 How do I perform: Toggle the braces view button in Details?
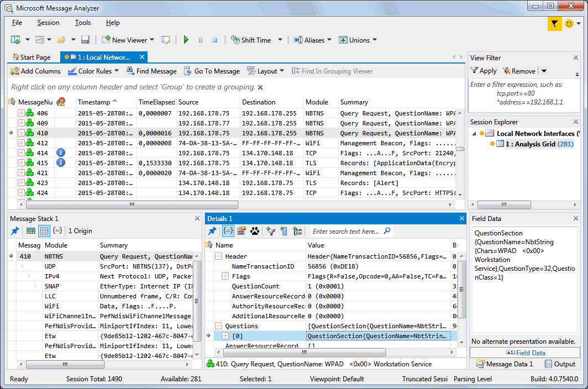pyautogui.click(x=228, y=231)
